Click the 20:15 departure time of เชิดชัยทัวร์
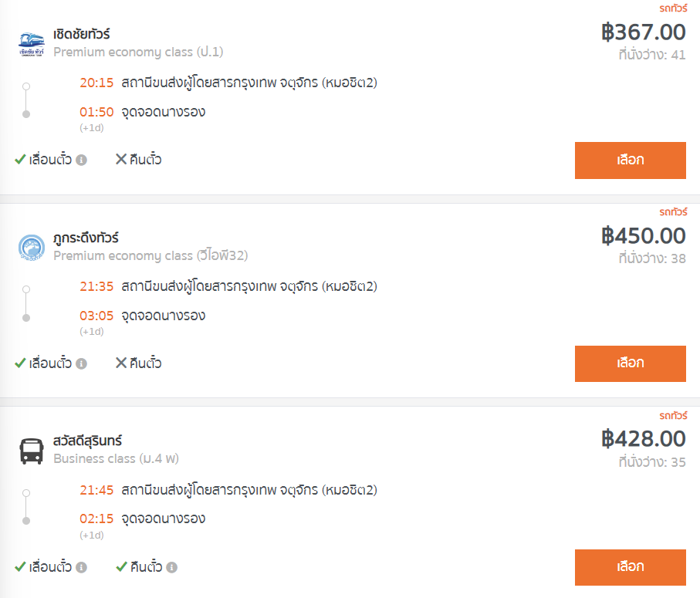Screen dimensions: 700x598 [x=96, y=83]
